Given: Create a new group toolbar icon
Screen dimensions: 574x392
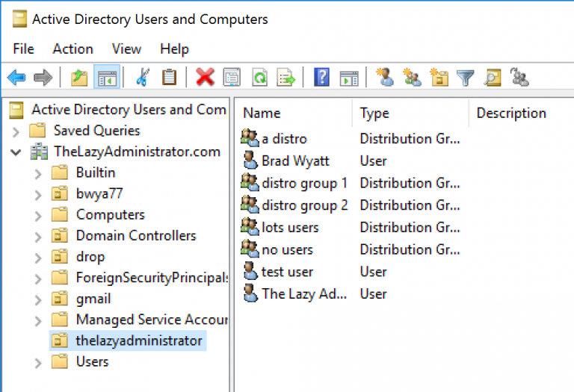Looking at the screenshot, I should pyautogui.click(x=412, y=78).
